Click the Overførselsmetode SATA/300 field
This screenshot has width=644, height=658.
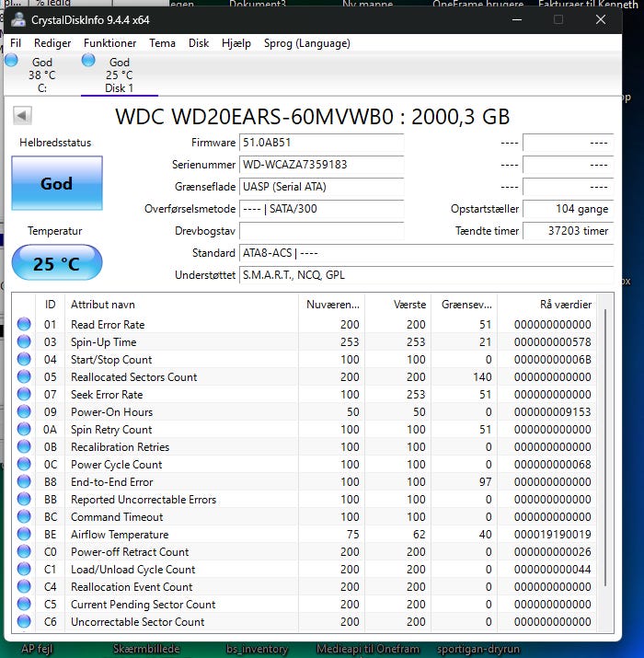(x=321, y=209)
